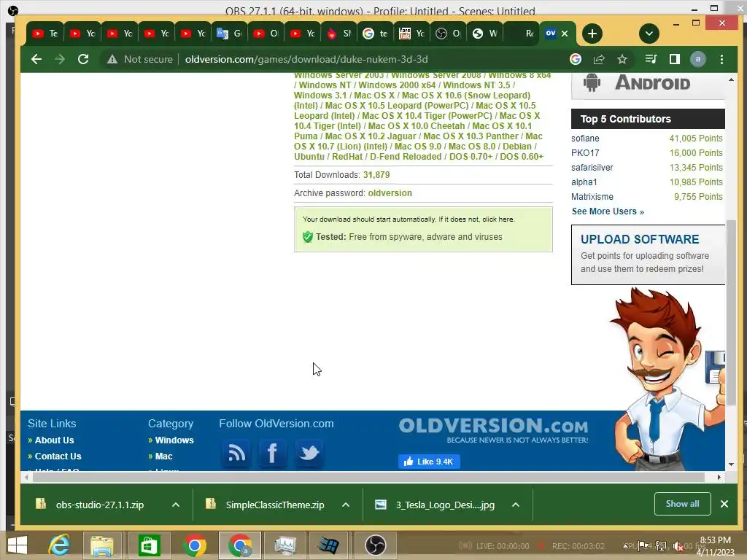Open contributor PKO17's profile
The height and width of the screenshot is (560, 747).
pos(585,153)
